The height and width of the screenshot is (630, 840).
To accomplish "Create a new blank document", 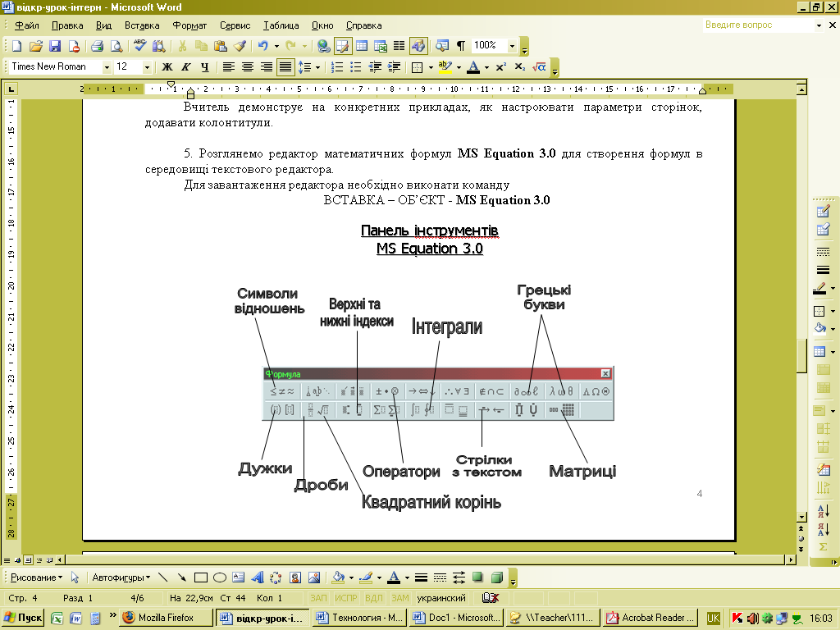I will tap(16, 46).
